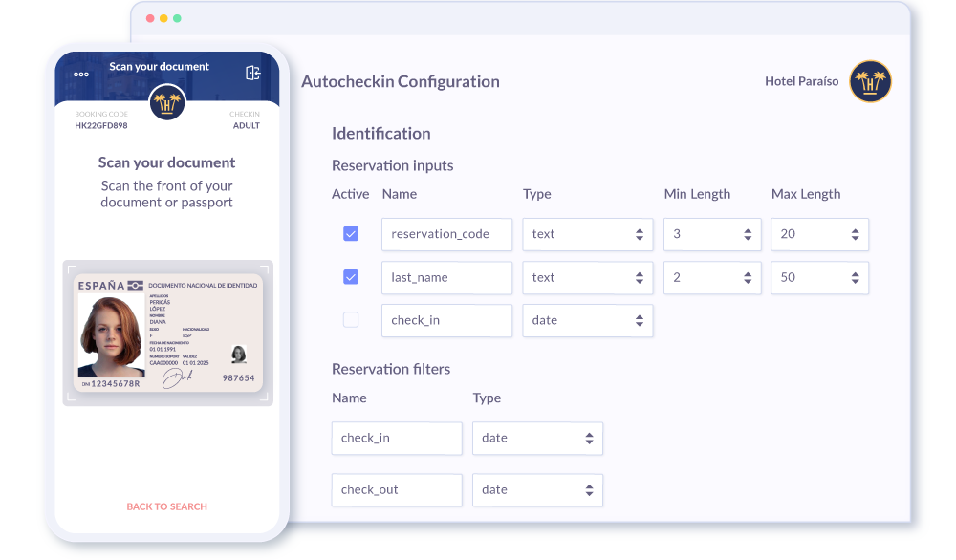Image resolution: width=956 pixels, height=560 pixels.
Task: Open the Type dropdown for check_in filter
Action: [x=537, y=438]
